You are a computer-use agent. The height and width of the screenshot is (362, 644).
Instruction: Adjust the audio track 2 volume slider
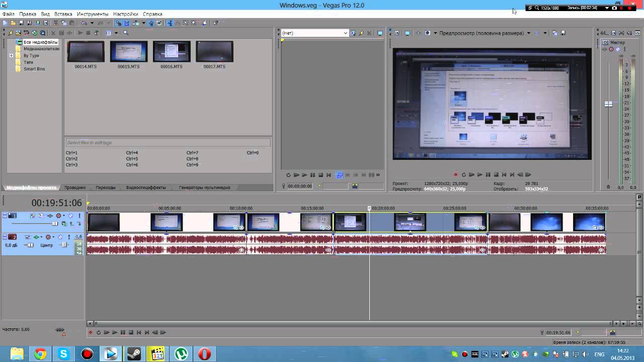(30, 245)
